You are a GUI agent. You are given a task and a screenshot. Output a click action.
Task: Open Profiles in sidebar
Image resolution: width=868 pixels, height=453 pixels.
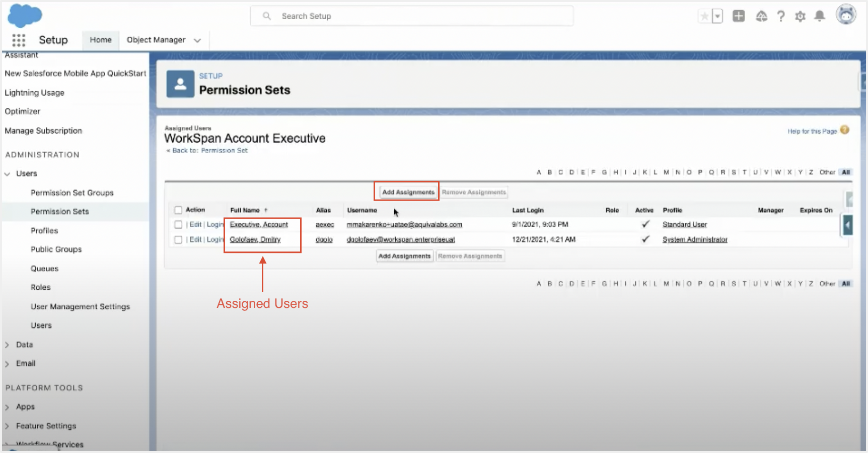pos(44,231)
